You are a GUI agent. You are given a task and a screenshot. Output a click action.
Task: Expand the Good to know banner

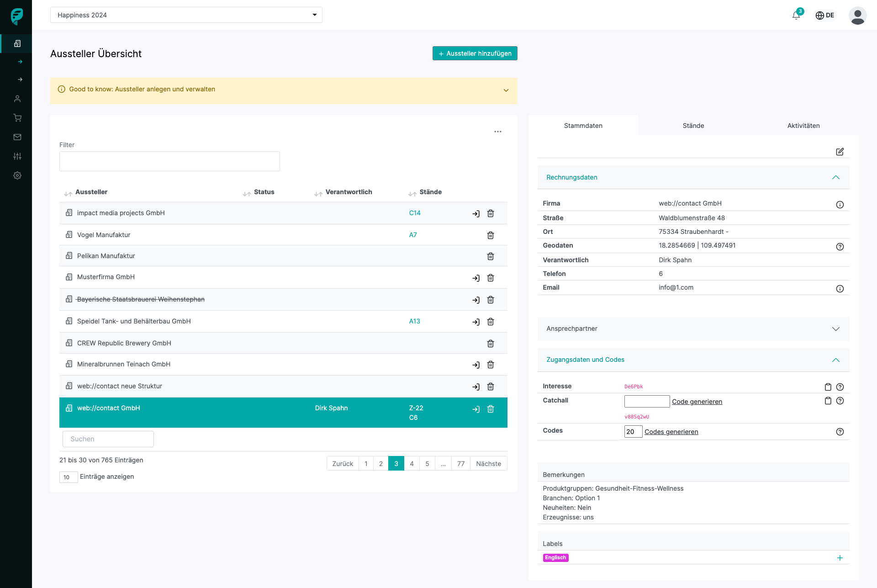point(506,90)
